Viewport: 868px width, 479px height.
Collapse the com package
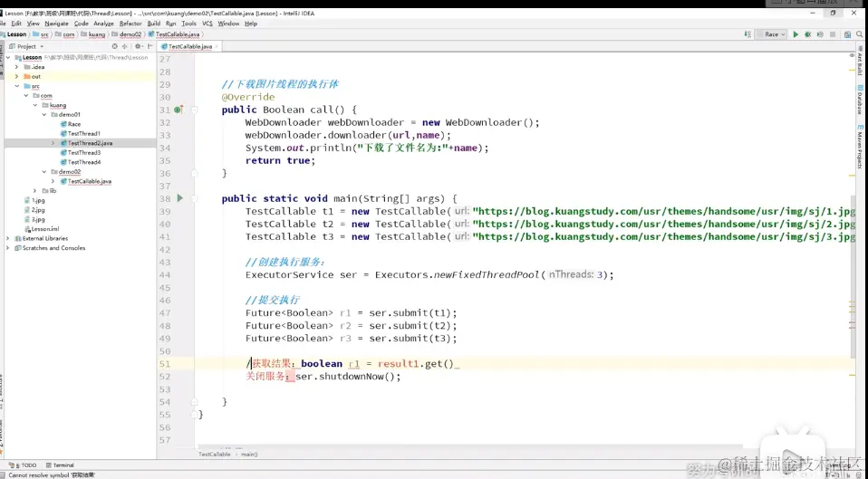(26, 96)
